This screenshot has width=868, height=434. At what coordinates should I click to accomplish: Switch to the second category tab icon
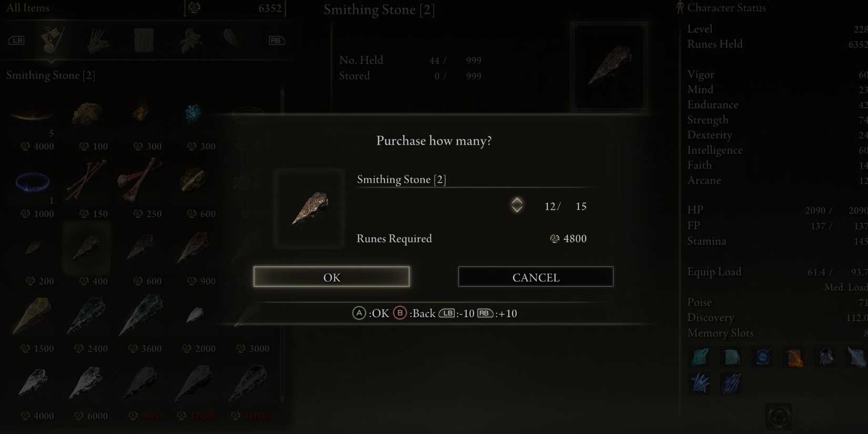coord(98,41)
